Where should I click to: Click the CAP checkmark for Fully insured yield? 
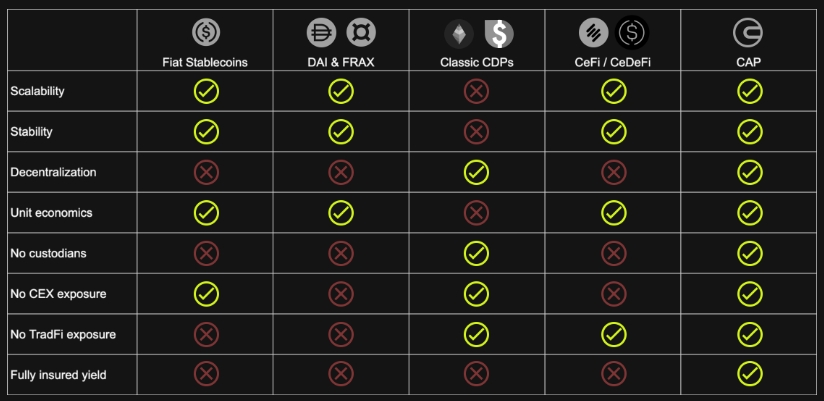(750, 374)
